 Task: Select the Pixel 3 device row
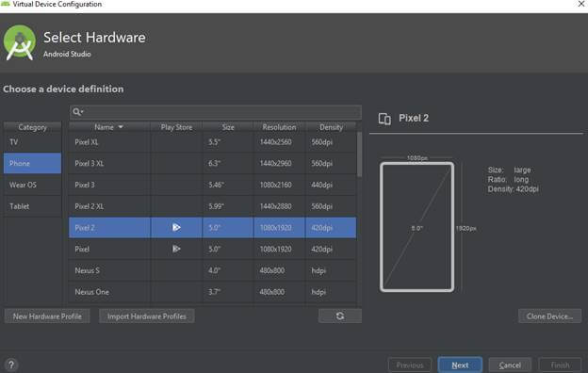(213, 185)
